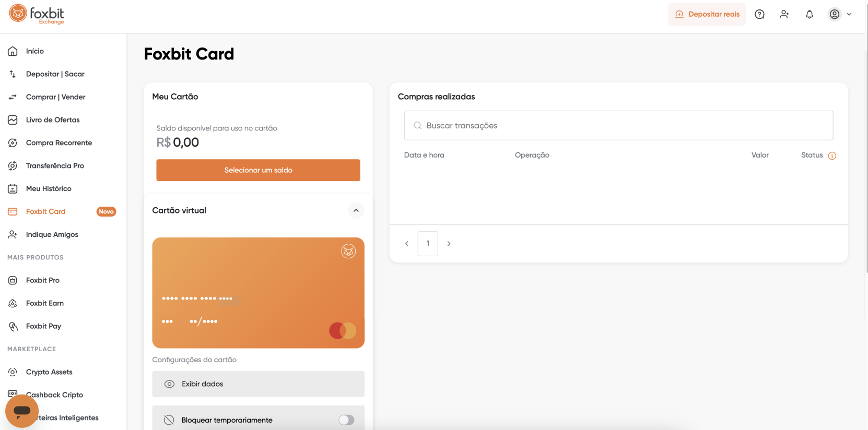Viewport: 868px width, 430px height.
Task: Click the Foxbit Exchange logo
Action: (37, 14)
